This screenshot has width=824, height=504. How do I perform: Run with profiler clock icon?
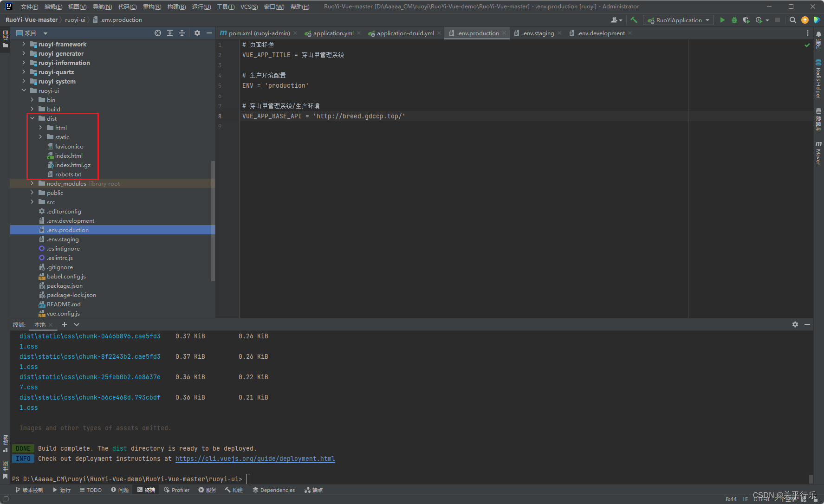click(759, 20)
